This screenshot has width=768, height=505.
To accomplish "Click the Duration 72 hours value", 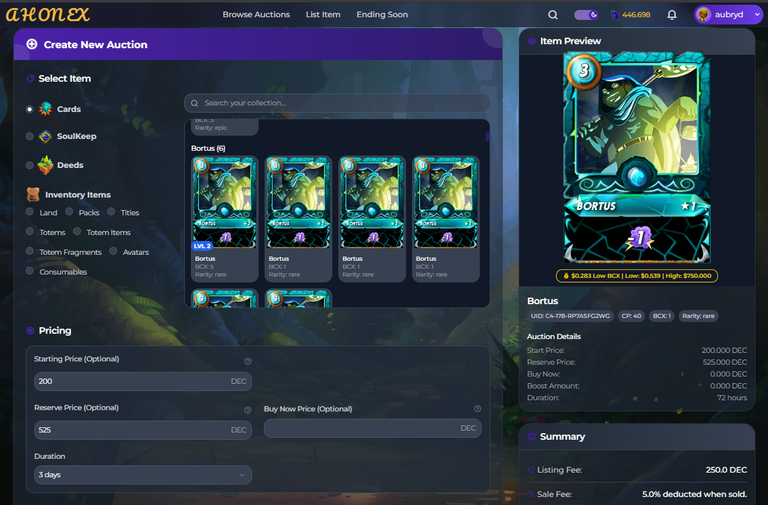I will tap(732, 398).
